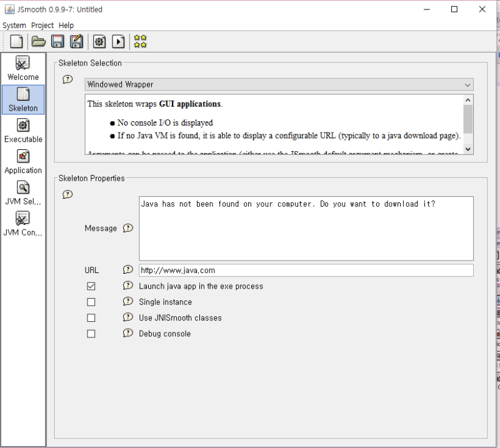This screenshot has height=448, width=500.
Task: Click the description scroll down arrow
Action: (467, 149)
